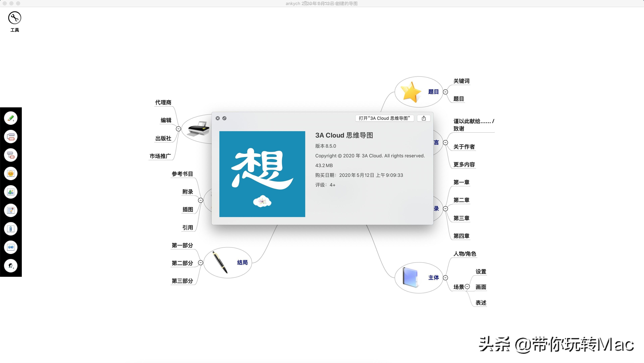Collapse the 题目 branch with its minus toggle

pyautogui.click(x=446, y=92)
